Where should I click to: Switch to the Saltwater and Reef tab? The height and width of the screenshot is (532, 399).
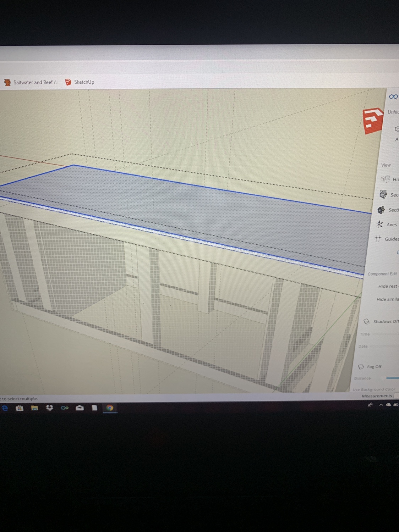click(31, 82)
